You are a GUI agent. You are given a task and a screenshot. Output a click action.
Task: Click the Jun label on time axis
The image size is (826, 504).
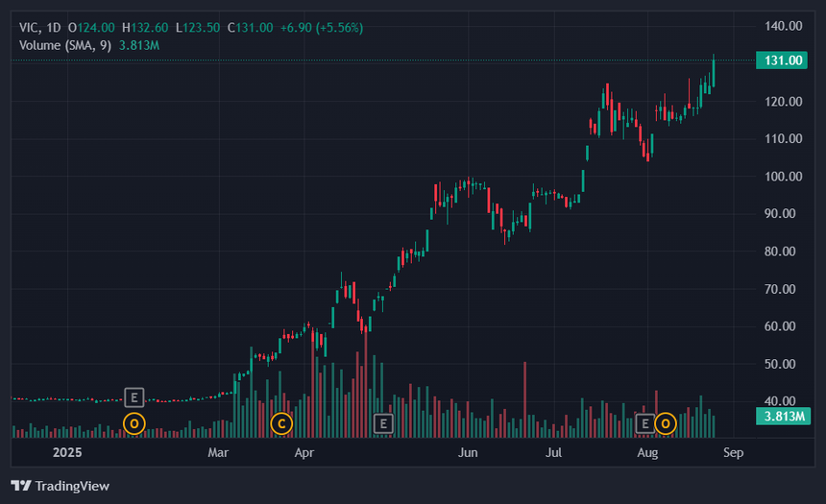click(x=468, y=452)
